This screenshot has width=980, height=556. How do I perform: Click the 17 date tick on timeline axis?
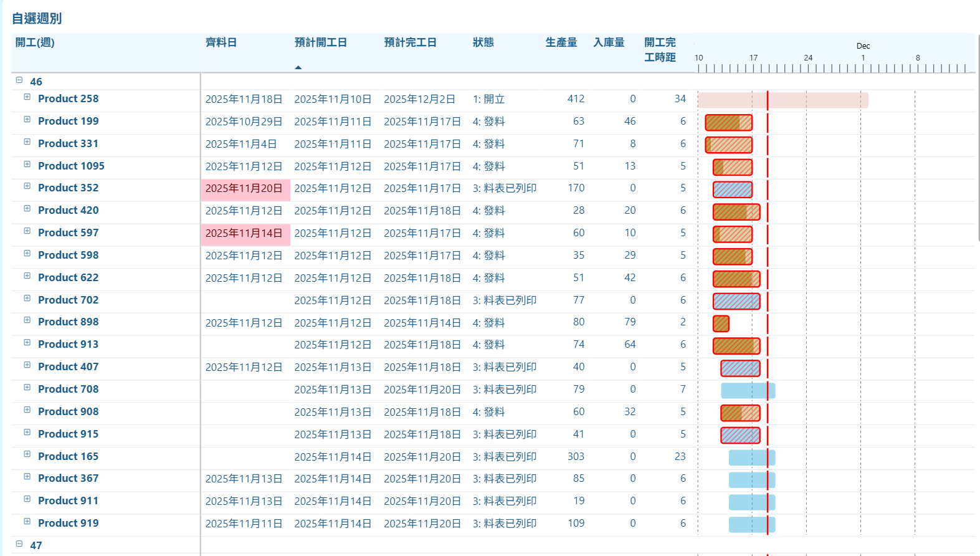[x=753, y=57]
